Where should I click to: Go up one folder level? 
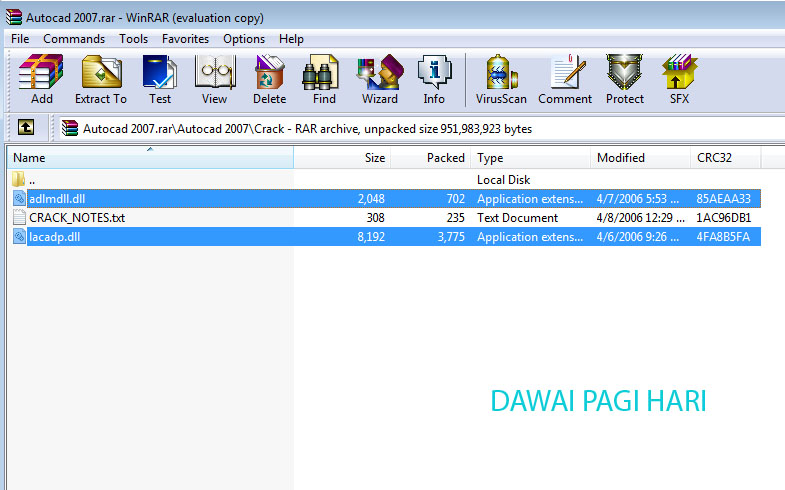[26, 127]
